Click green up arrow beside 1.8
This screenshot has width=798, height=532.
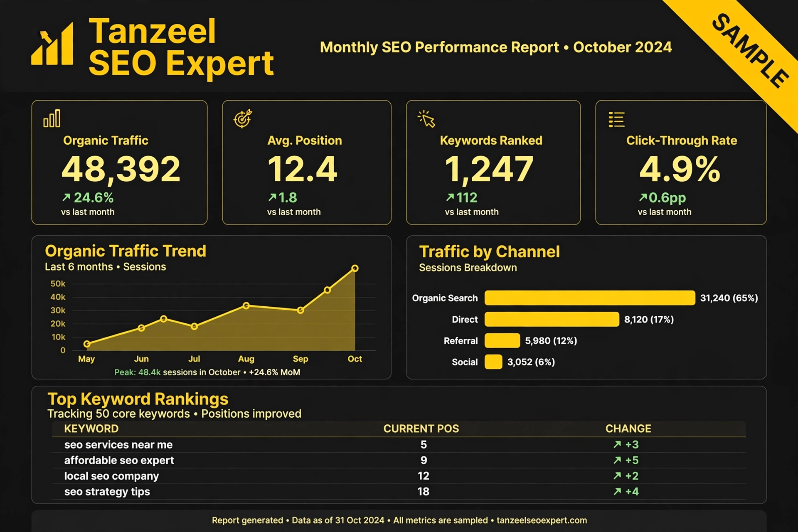pyautogui.click(x=272, y=197)
